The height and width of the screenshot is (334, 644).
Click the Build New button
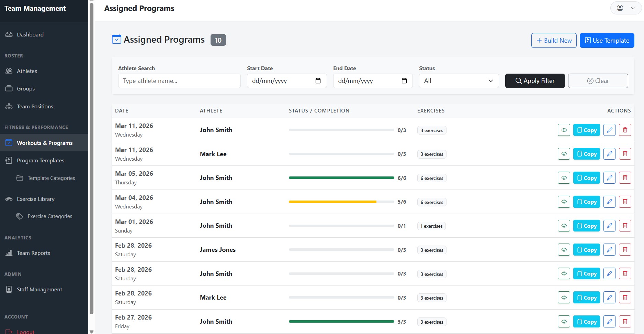click(x=554, y=40)
